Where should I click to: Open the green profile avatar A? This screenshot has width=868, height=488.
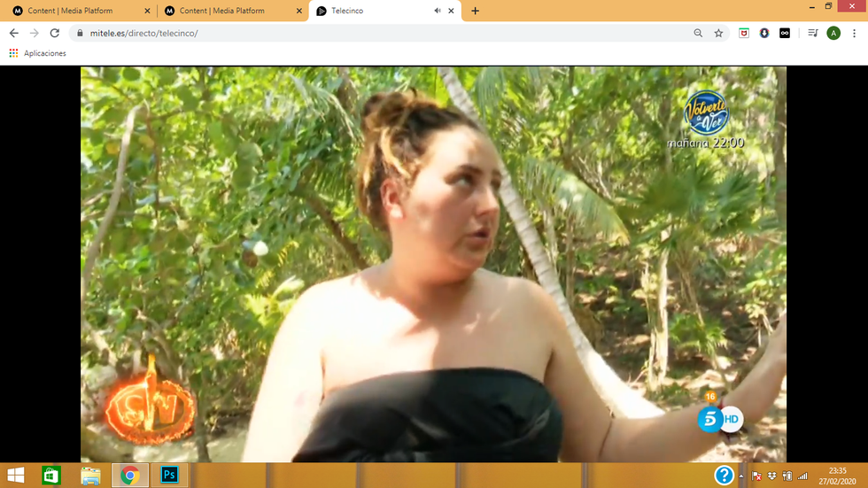(833, 33)
